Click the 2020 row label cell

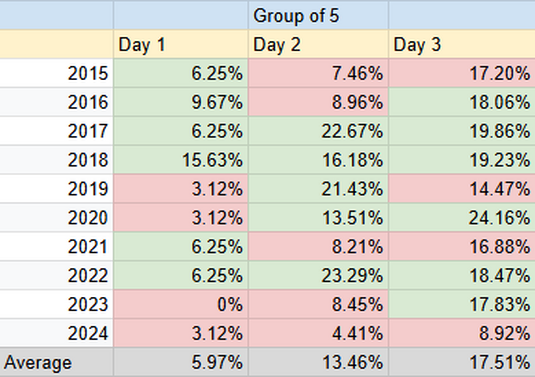(x=56, y=217)
